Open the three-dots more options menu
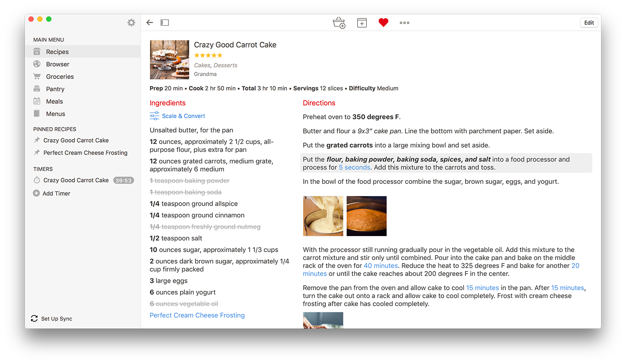The image size is (626, 364). (404, 23)
